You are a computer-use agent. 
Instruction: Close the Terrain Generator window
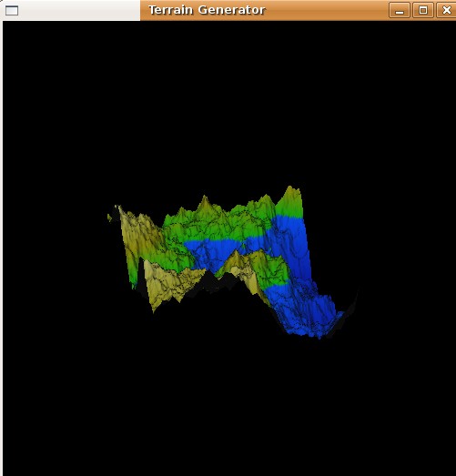(x=446, y=10)
